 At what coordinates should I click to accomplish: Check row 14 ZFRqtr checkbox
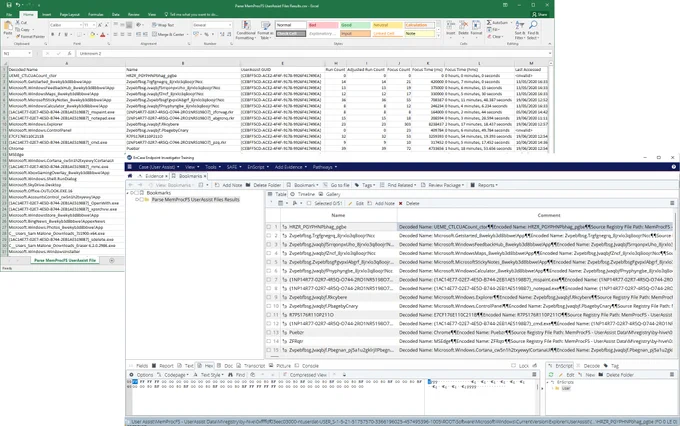pos(269,341)
